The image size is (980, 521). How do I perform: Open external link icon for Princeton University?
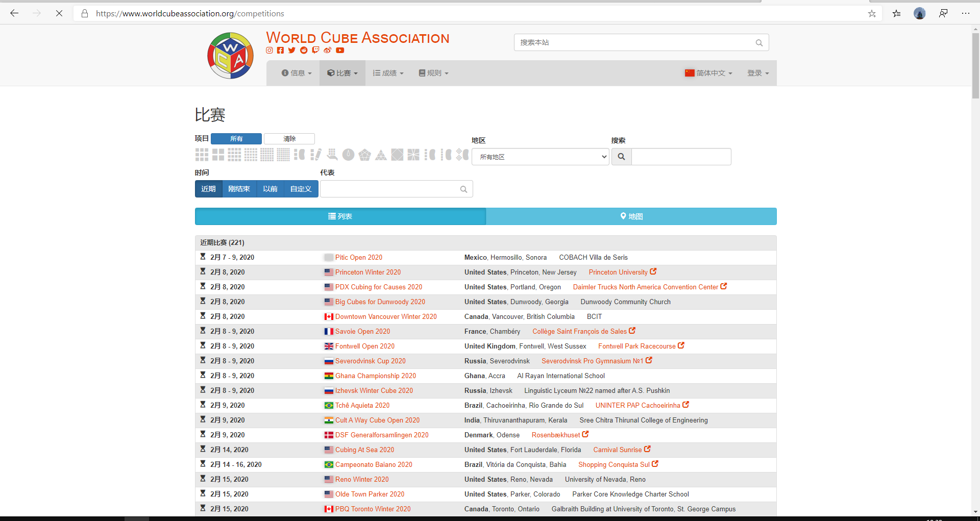653,271
